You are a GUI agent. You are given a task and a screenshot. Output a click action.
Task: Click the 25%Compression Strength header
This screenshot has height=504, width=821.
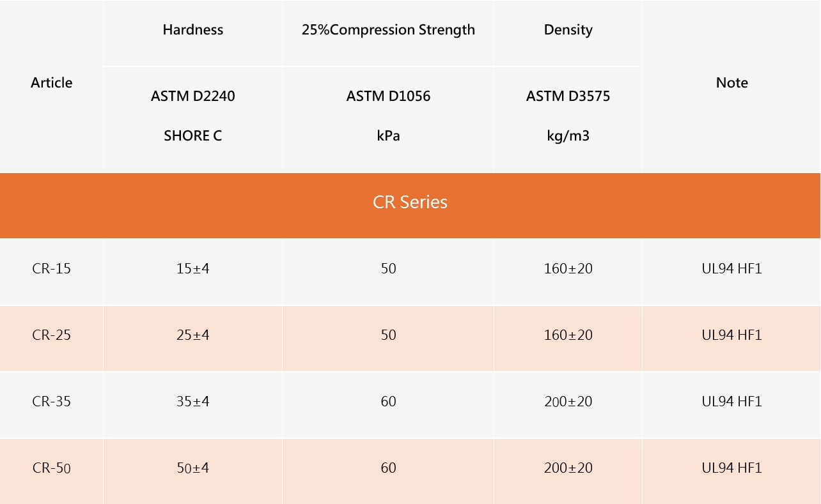pyautogui.click(x=388, y=30)
